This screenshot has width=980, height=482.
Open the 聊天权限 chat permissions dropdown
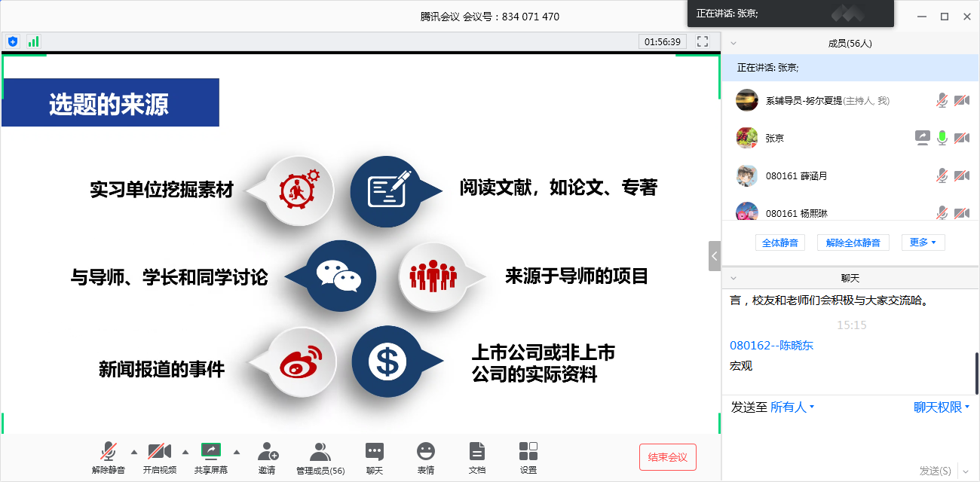pos(942,407)
